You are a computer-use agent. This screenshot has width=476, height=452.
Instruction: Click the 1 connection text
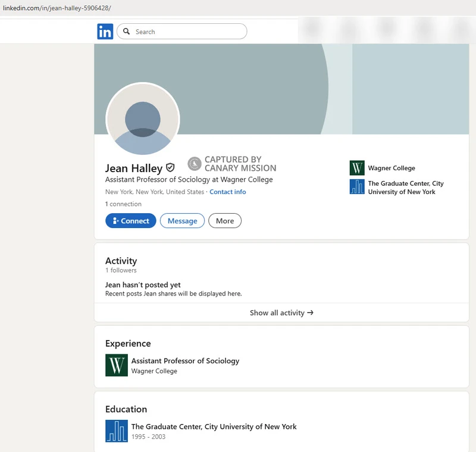click(x=123, y=204)
